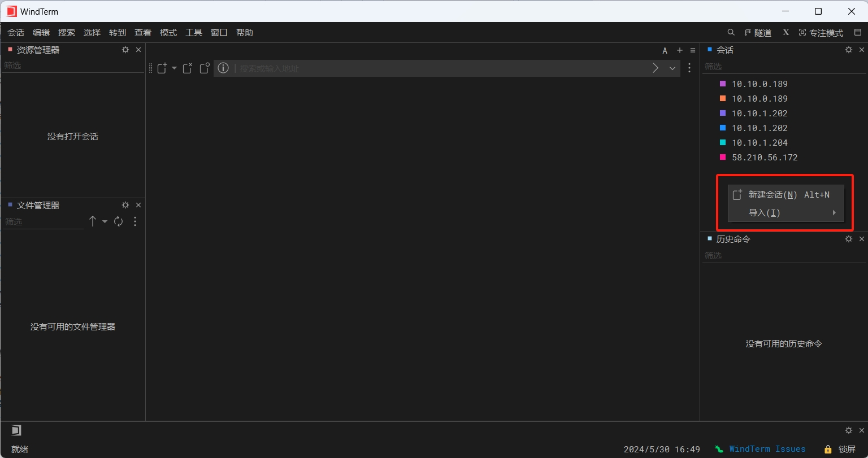This screenshot has width=868, height=458.
Task: Open the 工具 menu
Action: (194, 33)
